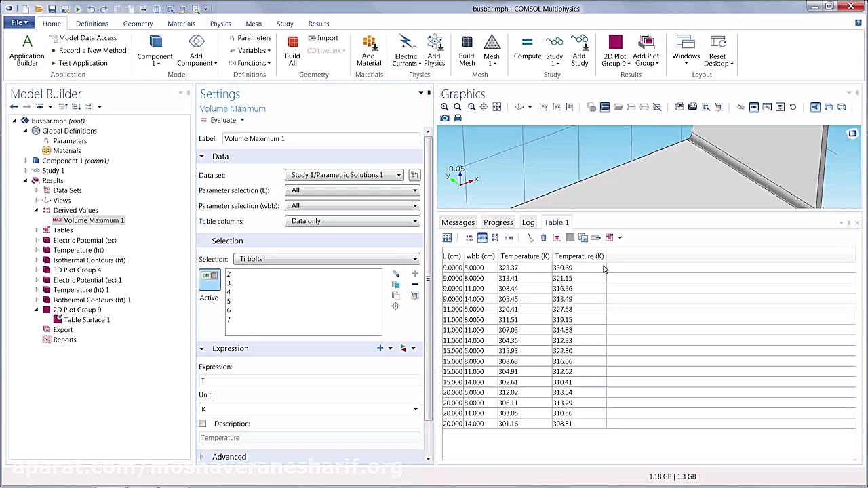Image resolution: width=868 pixels, height=488 pixels.
Task: Enable the Description checkbox
Action: click(x=203, y=424)
